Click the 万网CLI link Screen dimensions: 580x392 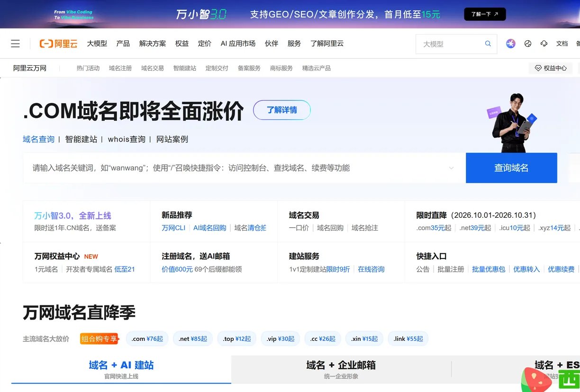coord(173,228)
